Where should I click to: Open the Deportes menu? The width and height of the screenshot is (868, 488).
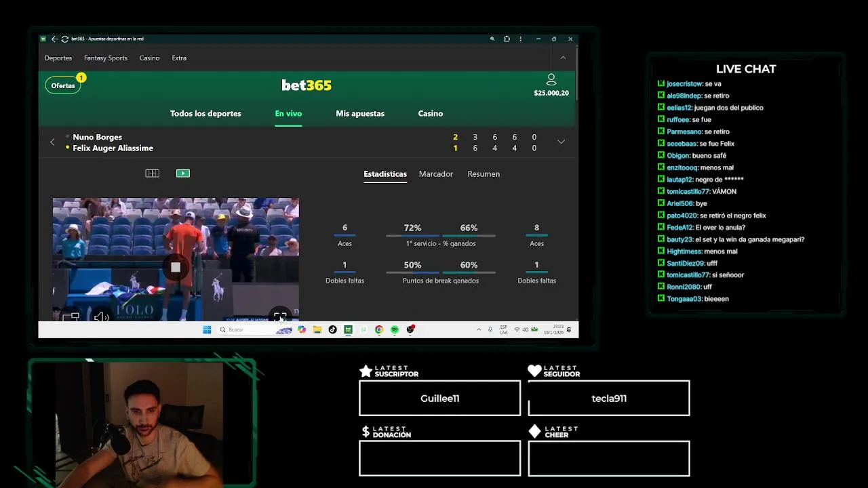pos(58,58)
